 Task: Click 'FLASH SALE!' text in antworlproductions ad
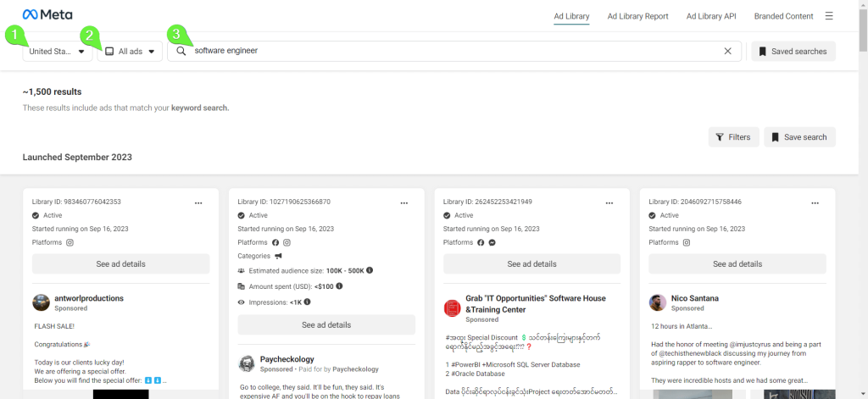(54, 327)
